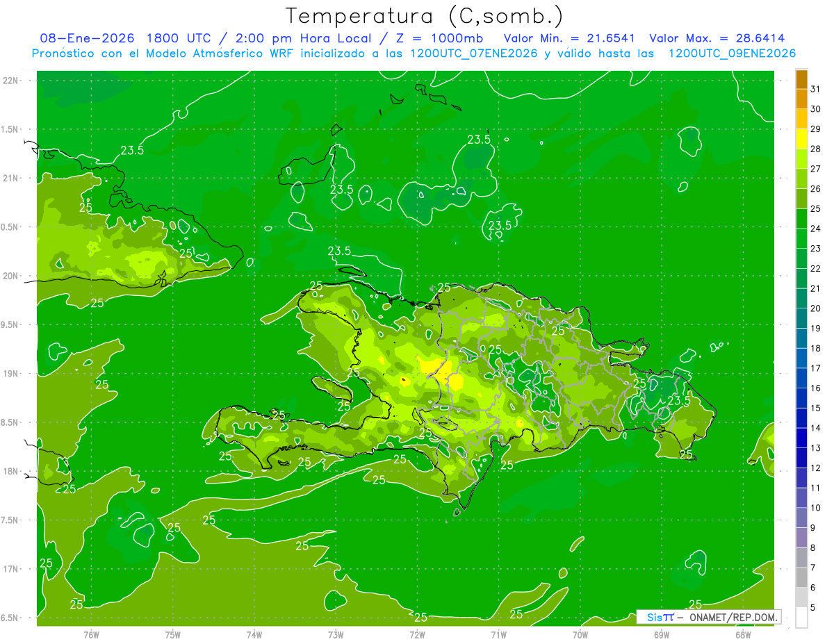This screenshot has height=644, width=834.
Task: Click the 72W longitude axis label
Action: click(417, 634)
